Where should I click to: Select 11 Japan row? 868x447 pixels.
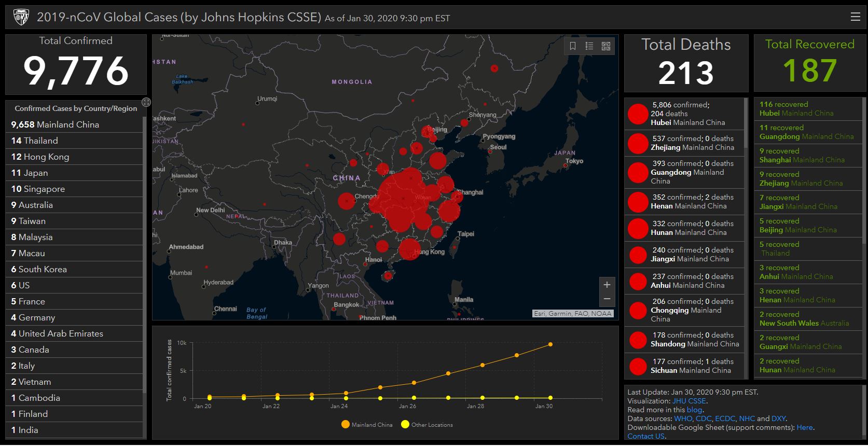coord(74,173)
